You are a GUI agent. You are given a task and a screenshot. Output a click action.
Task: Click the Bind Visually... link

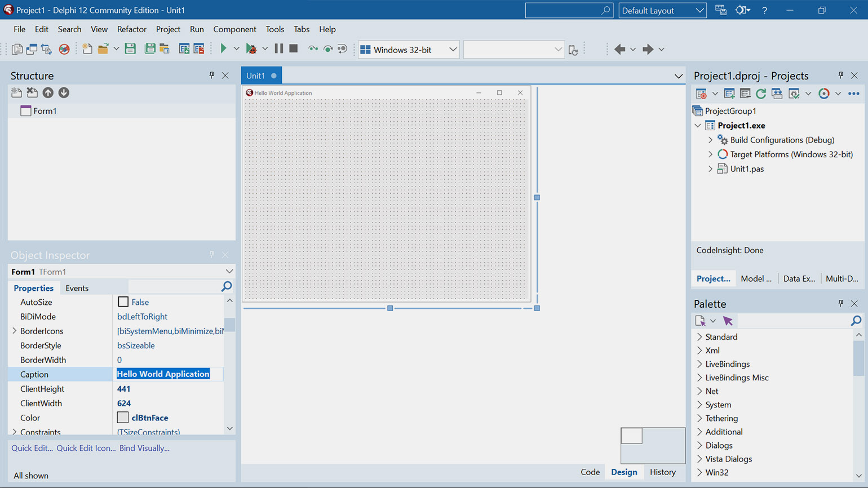point(144,448)
